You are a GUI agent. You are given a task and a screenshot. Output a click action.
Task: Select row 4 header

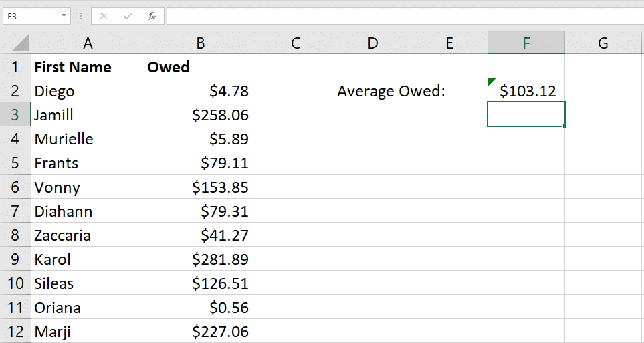15,138
